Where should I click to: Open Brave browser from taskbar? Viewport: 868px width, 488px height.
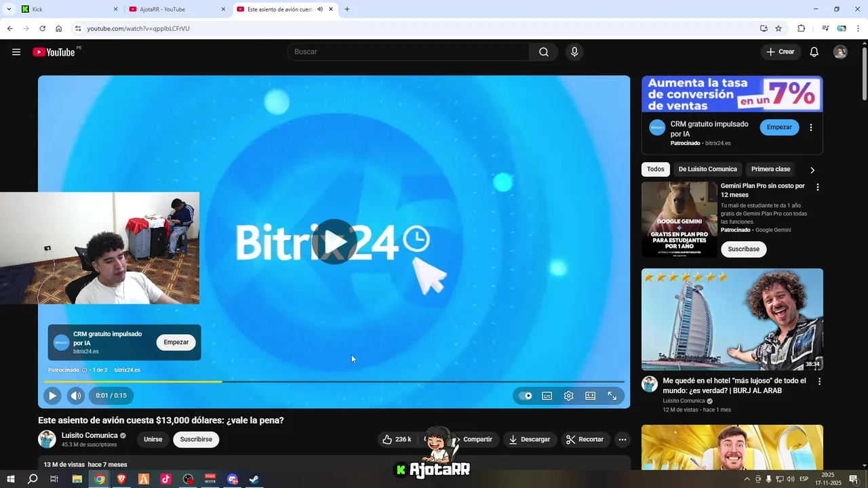(121, 479)
